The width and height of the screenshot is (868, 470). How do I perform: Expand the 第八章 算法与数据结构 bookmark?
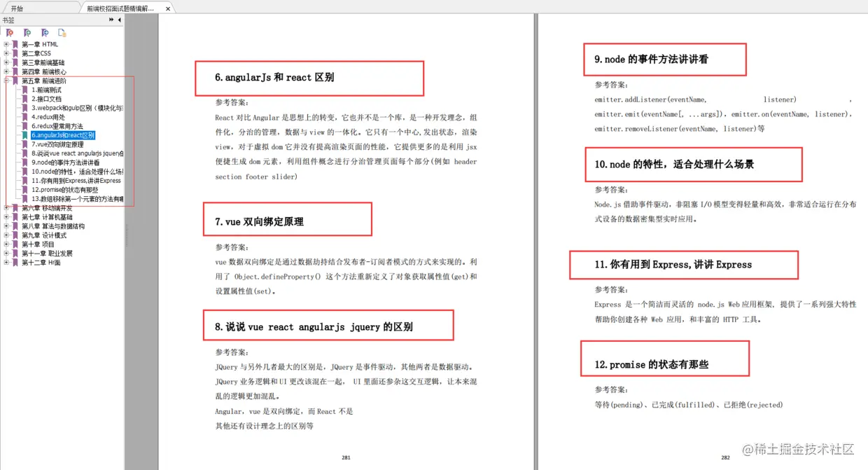(x=6, y=224)
